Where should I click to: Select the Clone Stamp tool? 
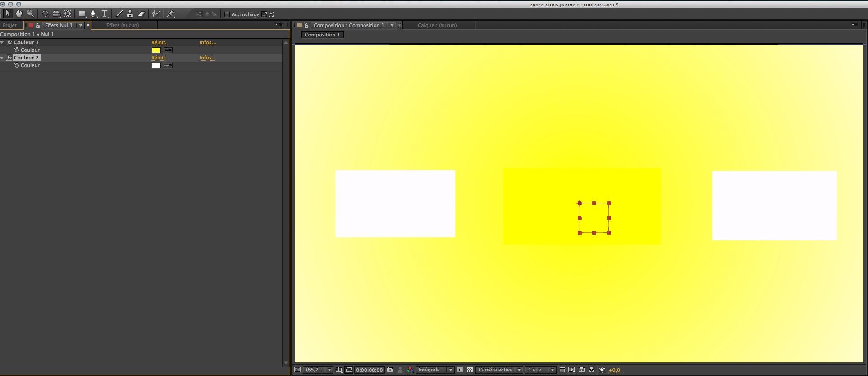click(x=130, y=14)
